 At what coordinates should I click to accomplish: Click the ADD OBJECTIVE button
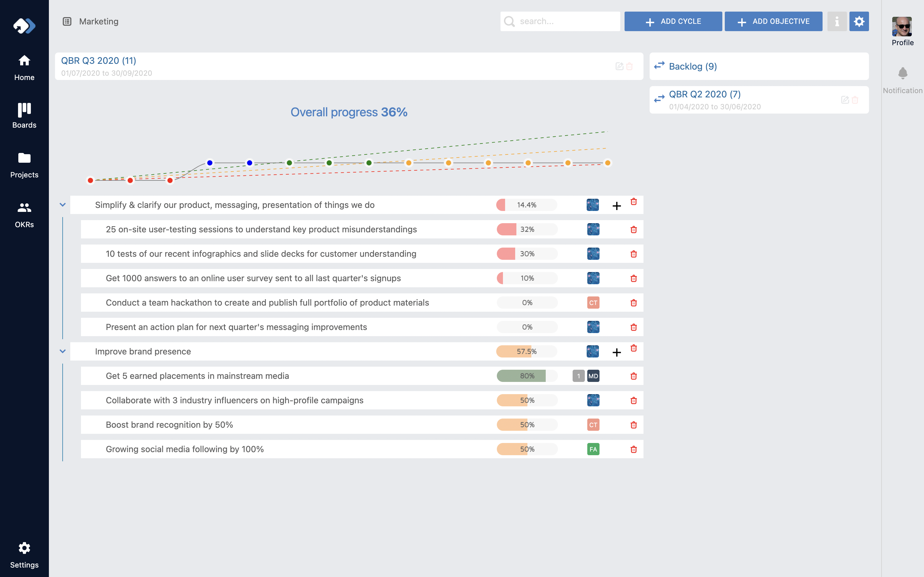pyautogui.click(x=773, y=21)
